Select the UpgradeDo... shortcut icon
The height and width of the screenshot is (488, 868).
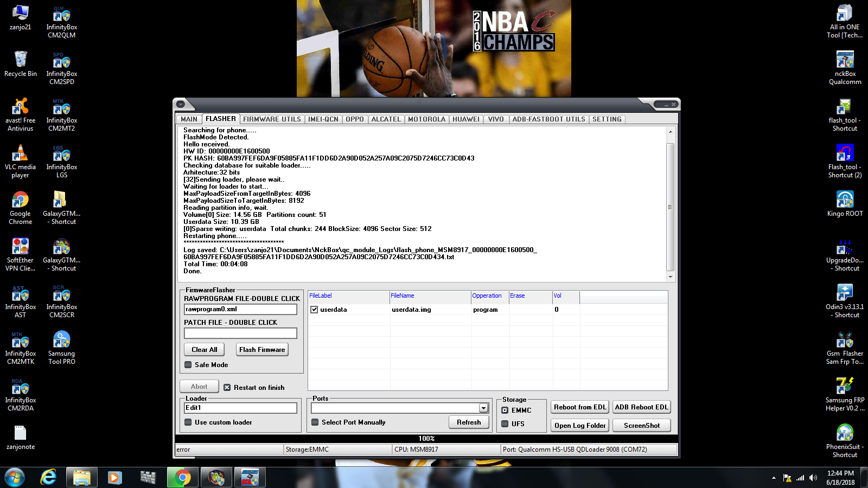(845, 254)
